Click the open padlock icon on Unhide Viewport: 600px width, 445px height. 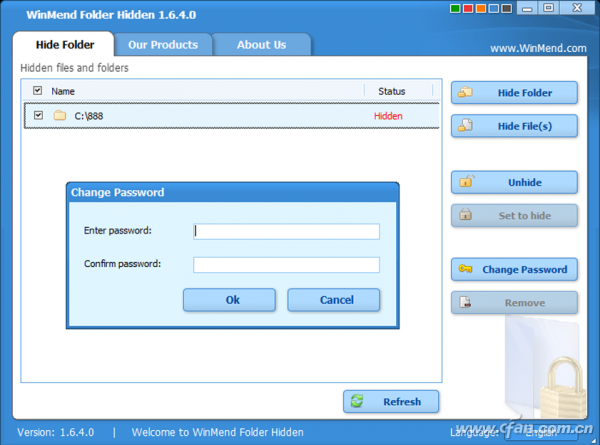[466, 181]
